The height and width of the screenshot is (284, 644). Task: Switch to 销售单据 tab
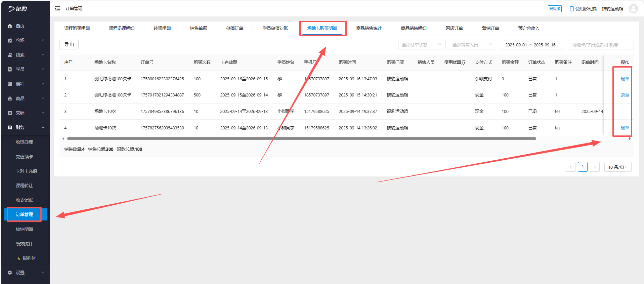click(x=199, y=28)
